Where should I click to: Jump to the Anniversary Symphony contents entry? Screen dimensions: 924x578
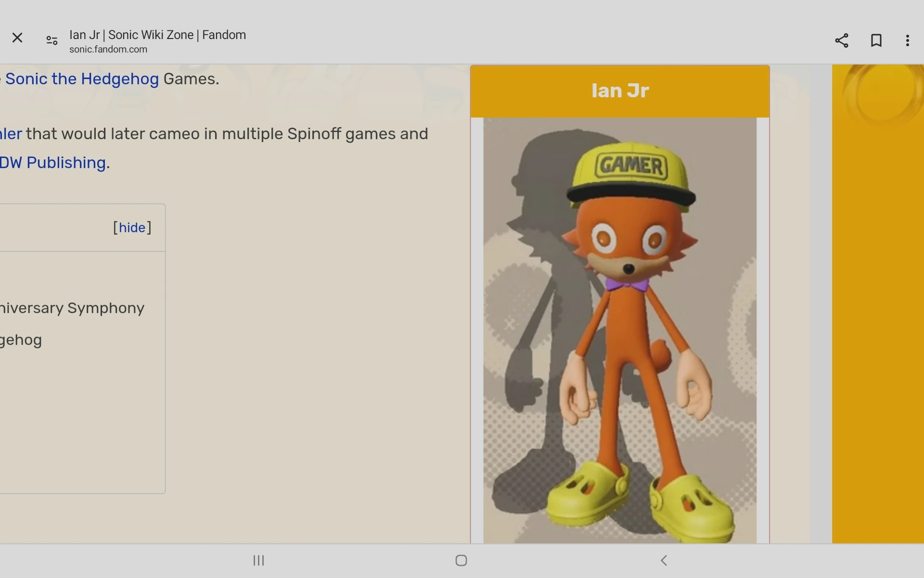72,308
